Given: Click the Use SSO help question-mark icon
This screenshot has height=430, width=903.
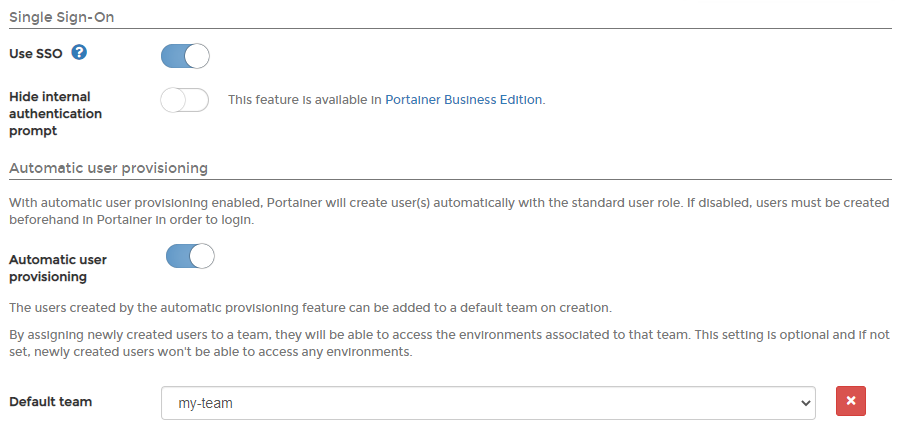Looking at the screenshot, I should (79, 53).
